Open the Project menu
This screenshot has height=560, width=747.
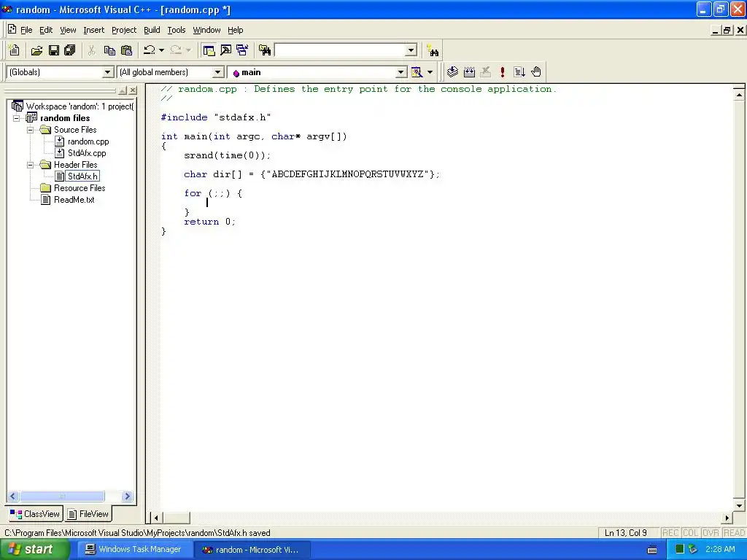(124, 30)
